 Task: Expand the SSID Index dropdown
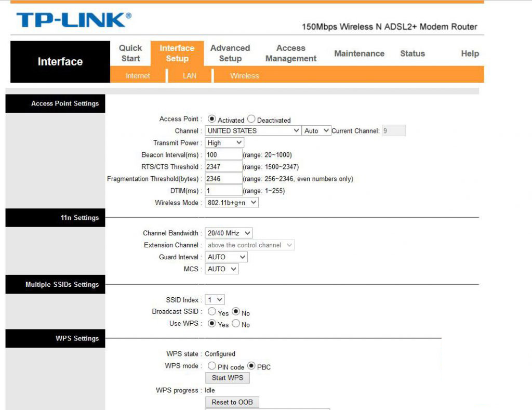tap(215, 300)
